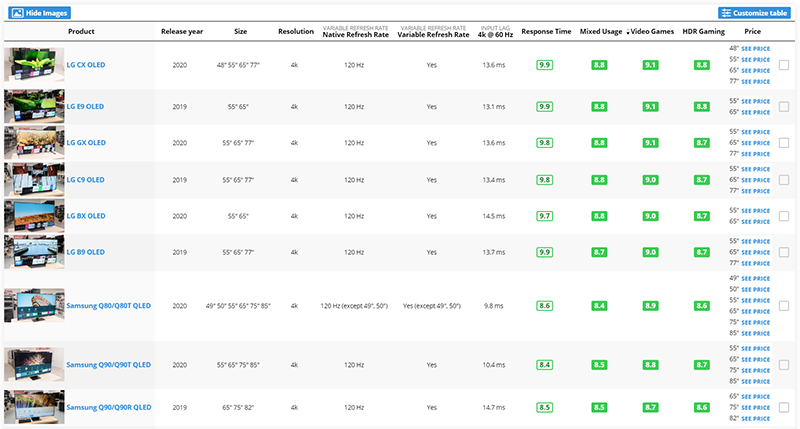Click See Price for 65" LG C9 OLED

coord(755,180)
